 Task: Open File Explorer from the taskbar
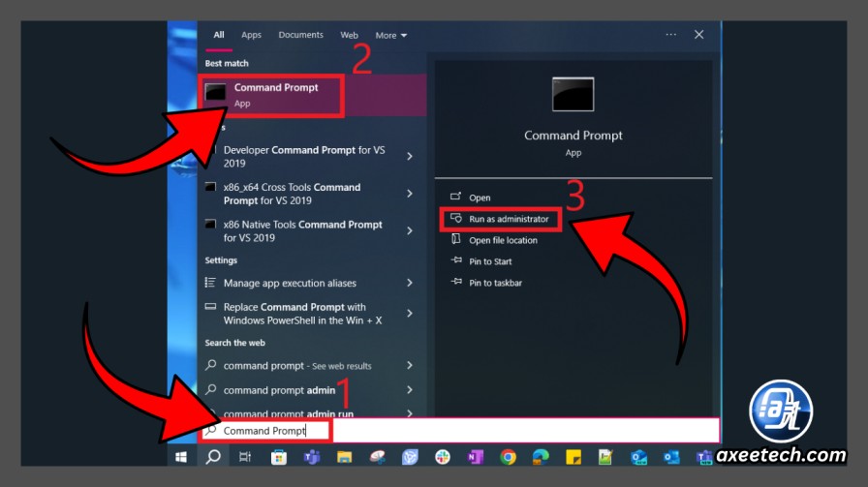(x=344, y=457)
